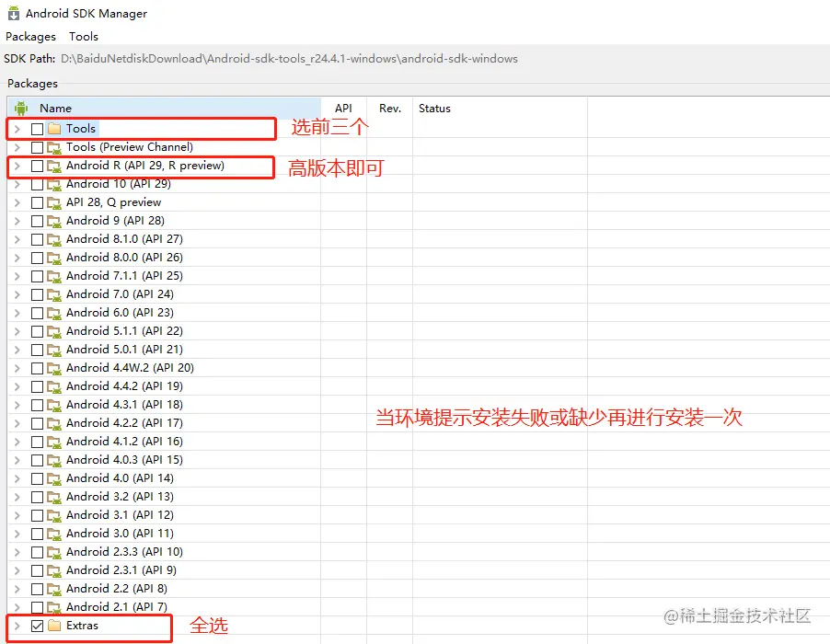Screen dimensions: 830x644
Task: Click the Android 4.4W.2 (API 20) folder icon
Action: pos(54,368)
